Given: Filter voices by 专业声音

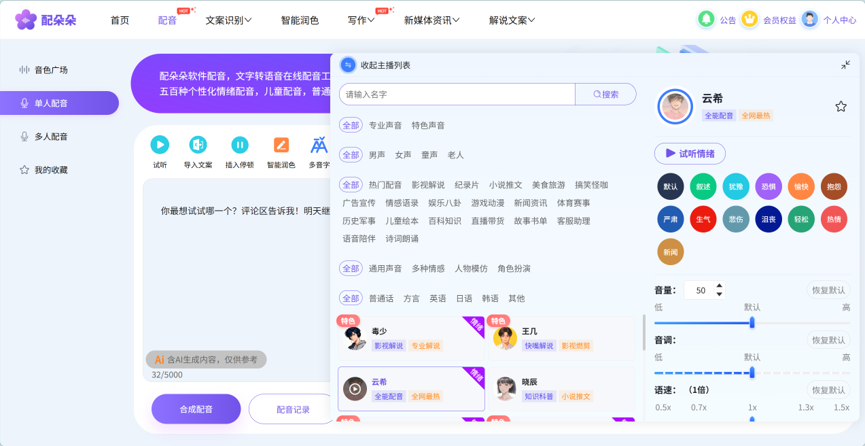Looking at the screenshot, I should 385,125.
